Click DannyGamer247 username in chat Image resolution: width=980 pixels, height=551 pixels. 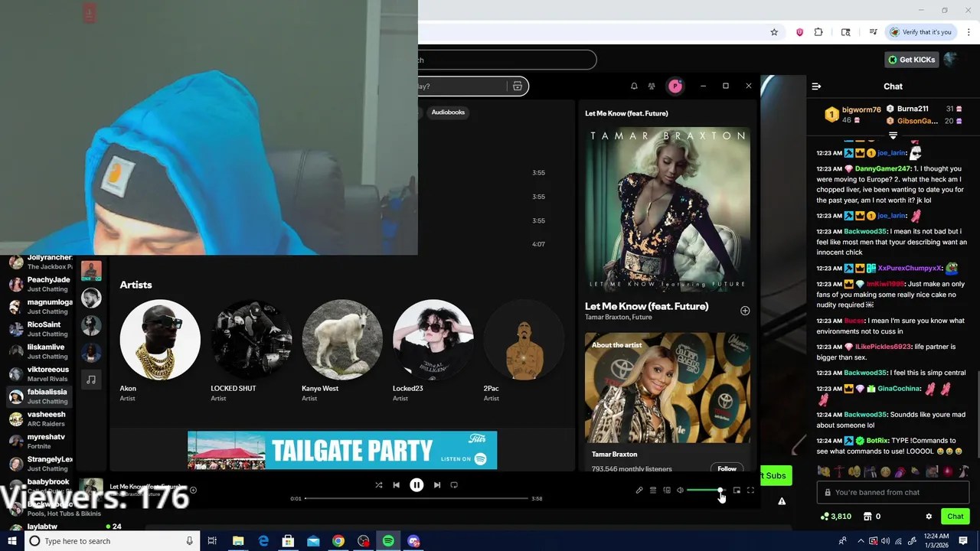click(883, 168)
